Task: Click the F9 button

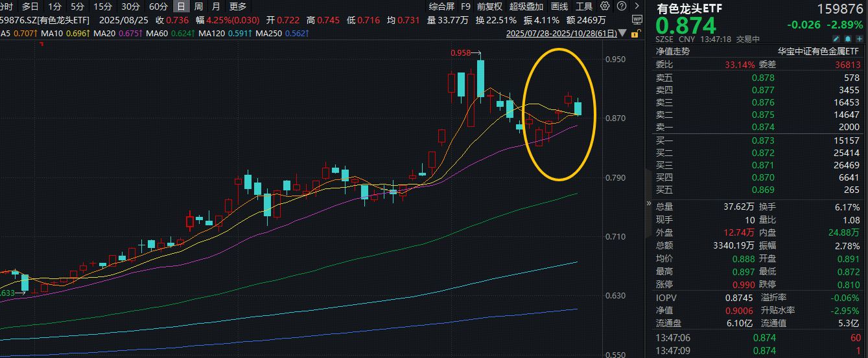Action: [x=465, y=6]
